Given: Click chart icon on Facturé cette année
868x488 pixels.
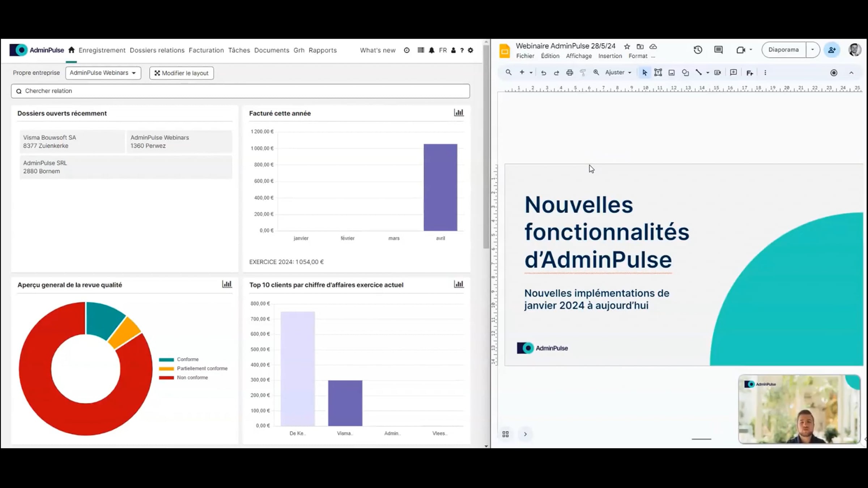Looking at the screenshot, I should click(459, 113).
